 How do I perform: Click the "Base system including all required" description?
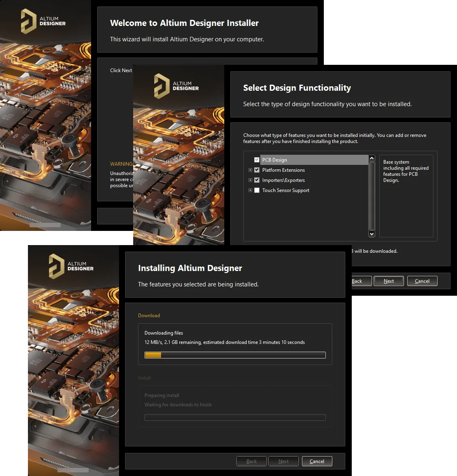click(406, 171)
